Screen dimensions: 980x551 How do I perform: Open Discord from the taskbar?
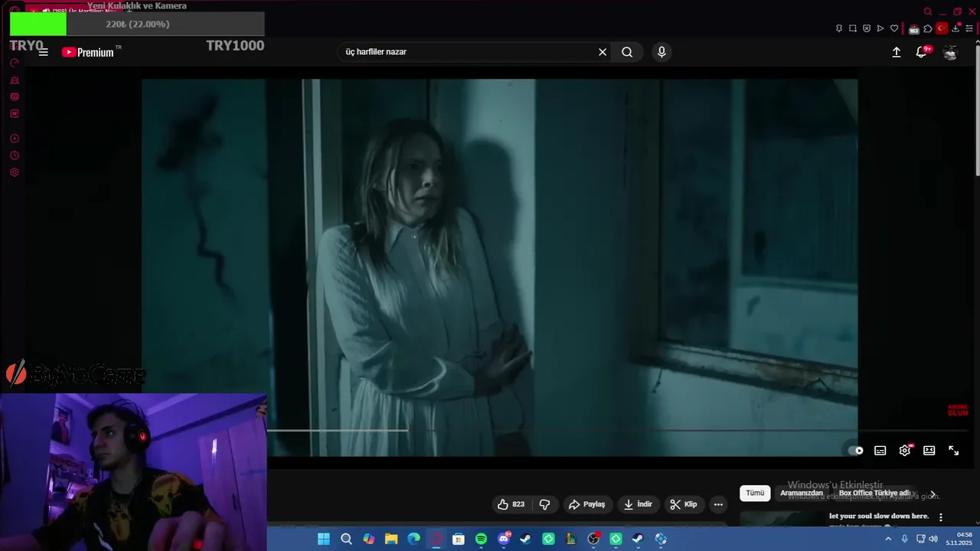pyautogui.click(x=504, y=539)
